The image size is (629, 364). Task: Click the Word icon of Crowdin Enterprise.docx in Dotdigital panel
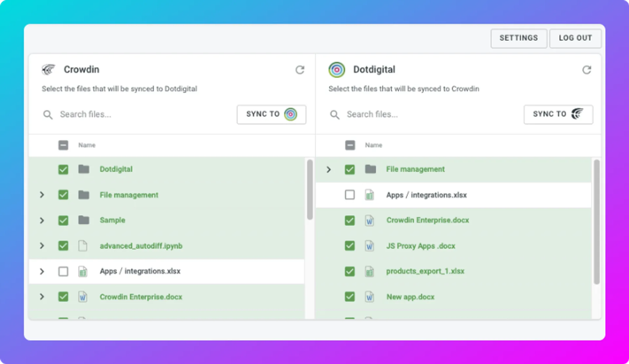[370, 220]
